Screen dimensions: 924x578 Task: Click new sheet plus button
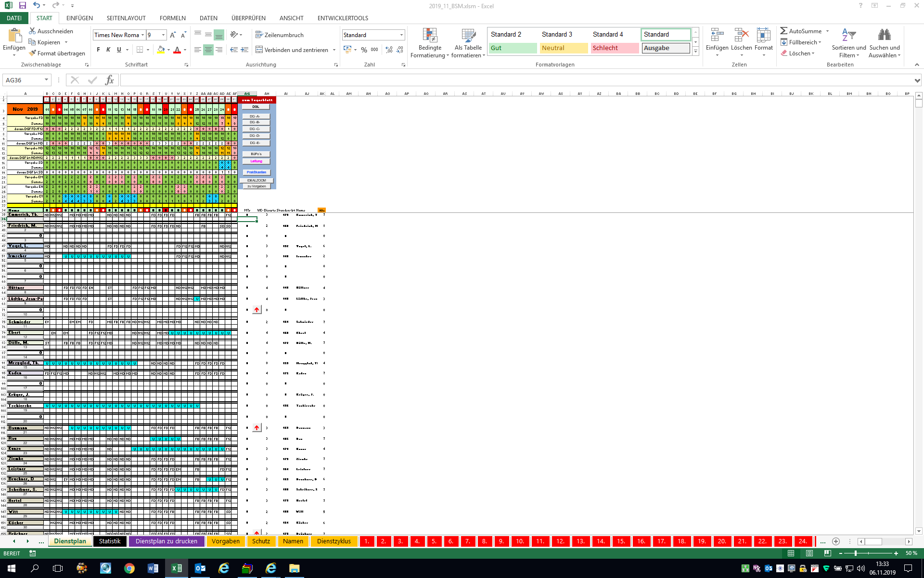pos(836,541)
